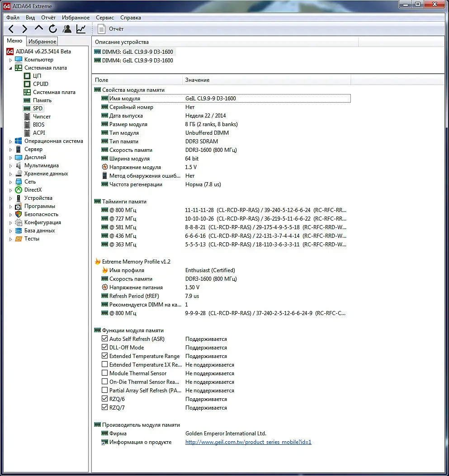Open the Вид menu
The height and width of the screenshot is (476, 449).
pos(30,18)
